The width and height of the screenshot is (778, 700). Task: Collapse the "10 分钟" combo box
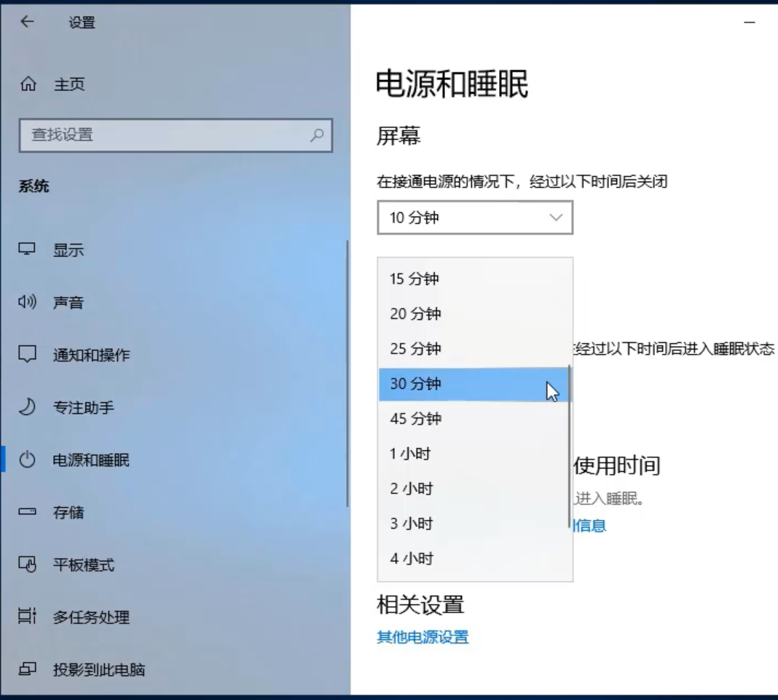tap(474, 217)
